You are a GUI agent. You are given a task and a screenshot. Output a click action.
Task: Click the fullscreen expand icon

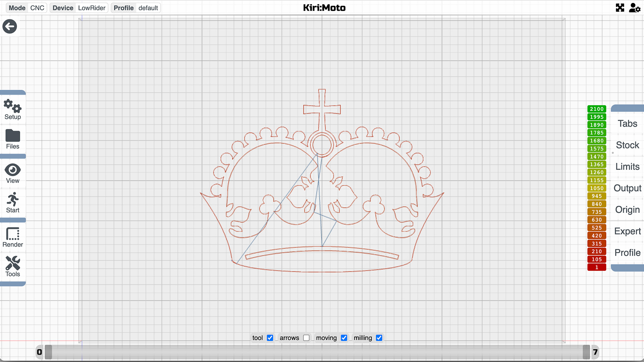pyautogui.click(x=620, y=7)
